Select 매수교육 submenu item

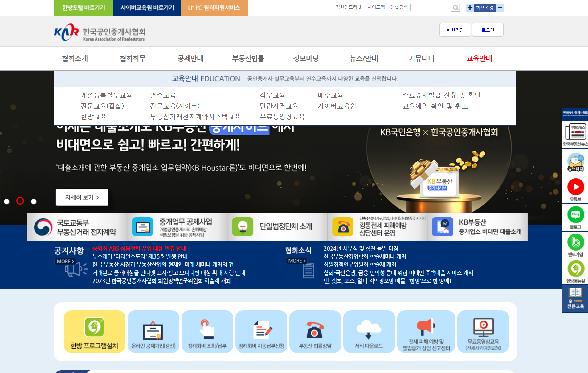click(x=331, y=95)
